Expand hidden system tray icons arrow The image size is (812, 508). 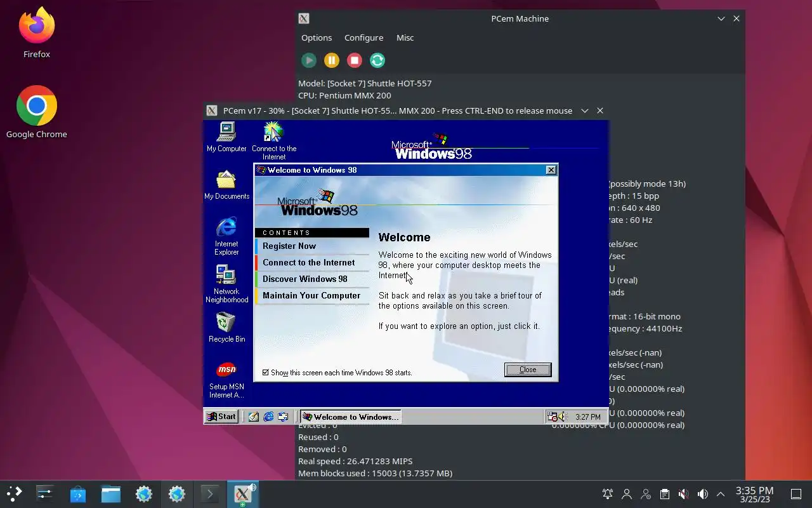721,494
